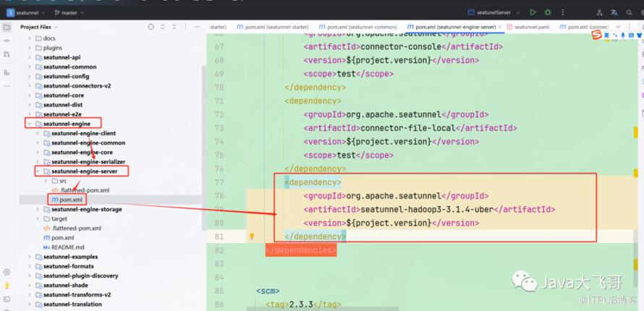
Task: Collapse all nodes in project tree
Action: pyautogui.click(x=174, y=27)
